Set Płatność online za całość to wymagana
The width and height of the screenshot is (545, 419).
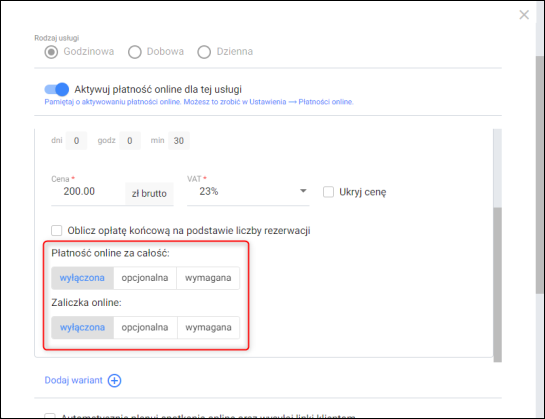click(208, 278)
